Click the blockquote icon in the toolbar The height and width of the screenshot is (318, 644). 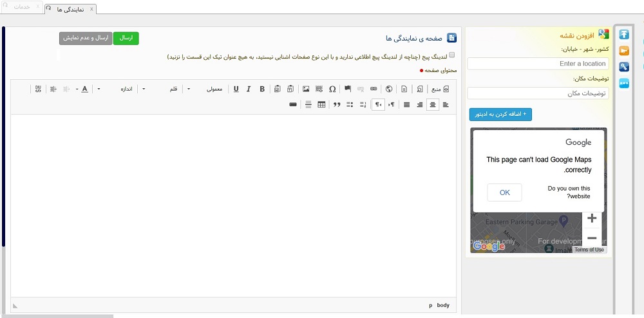pyautogui.click(x=336, y=104)
